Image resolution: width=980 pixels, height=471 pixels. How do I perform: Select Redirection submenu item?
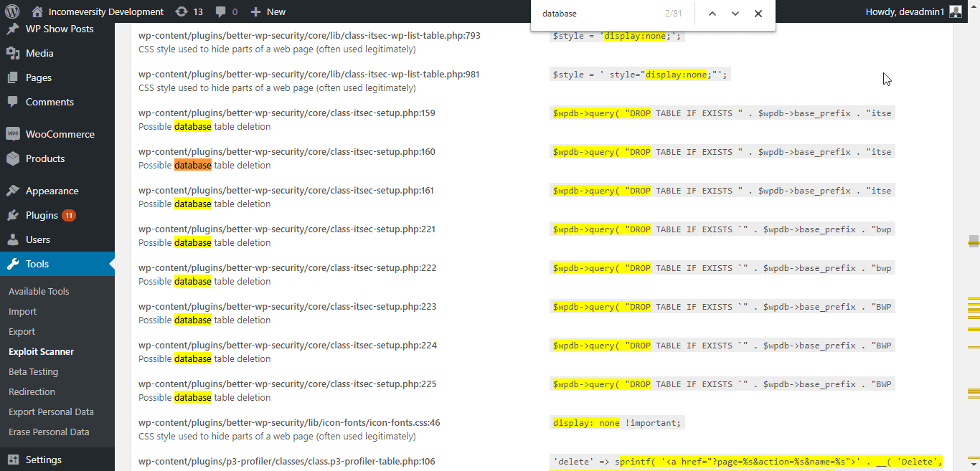tap(32, 391)
